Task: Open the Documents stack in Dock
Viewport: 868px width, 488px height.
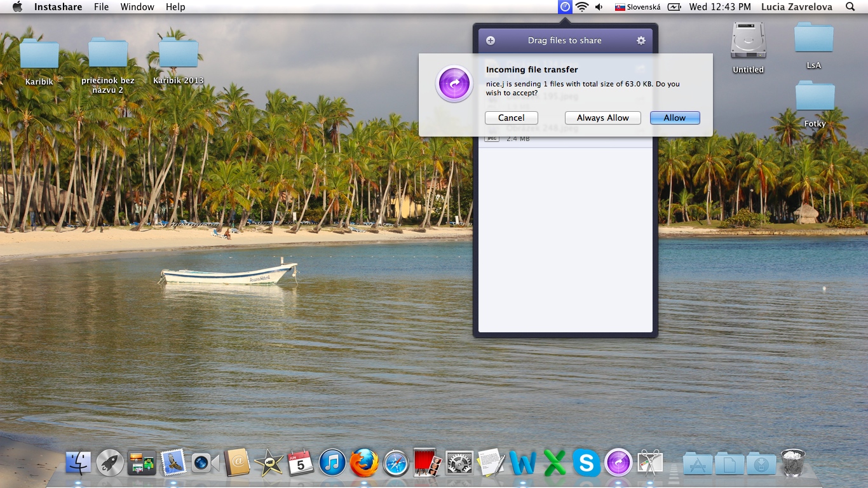Action: [729, 463]
